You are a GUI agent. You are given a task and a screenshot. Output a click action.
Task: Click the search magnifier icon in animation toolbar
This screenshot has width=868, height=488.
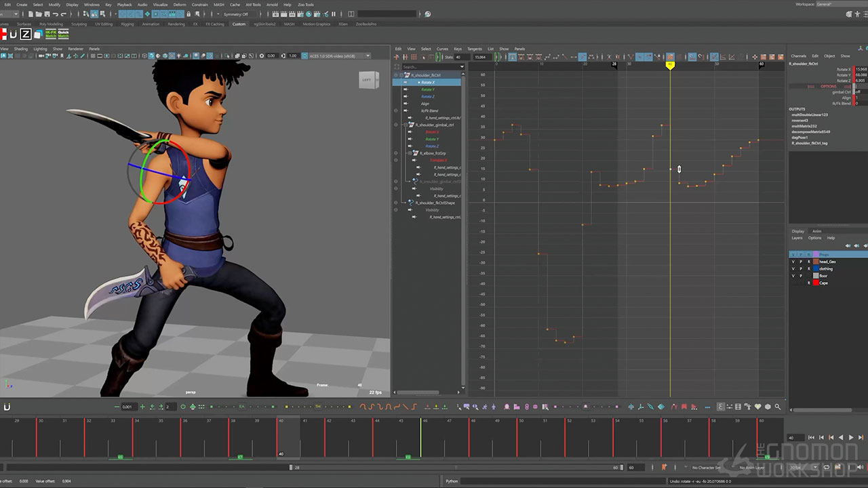[x=778, y=407]
